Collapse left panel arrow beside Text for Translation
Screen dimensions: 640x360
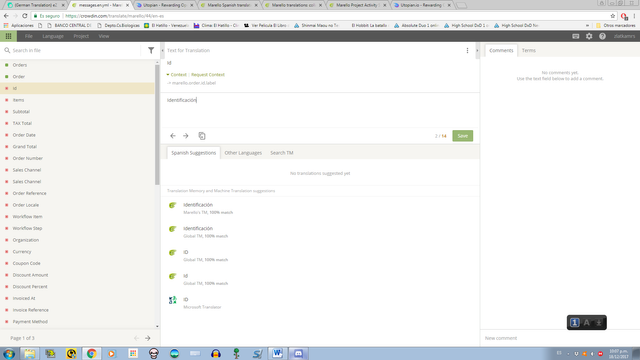click(x=162, y=51)
